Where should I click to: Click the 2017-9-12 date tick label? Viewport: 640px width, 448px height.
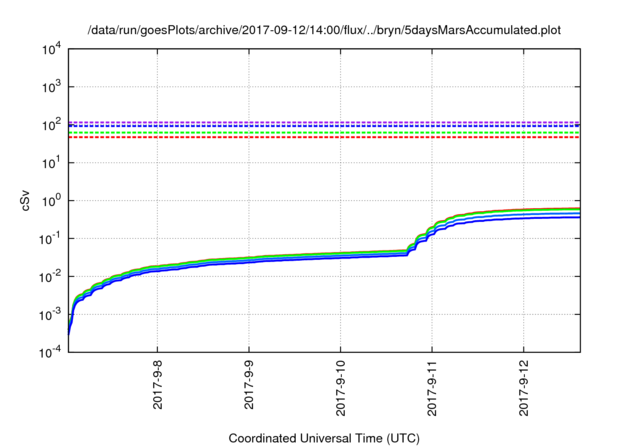[524, 388]
